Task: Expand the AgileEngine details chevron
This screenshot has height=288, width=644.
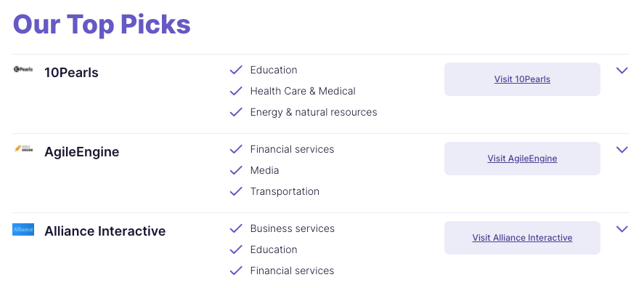Action: click(x=621, y=150)
